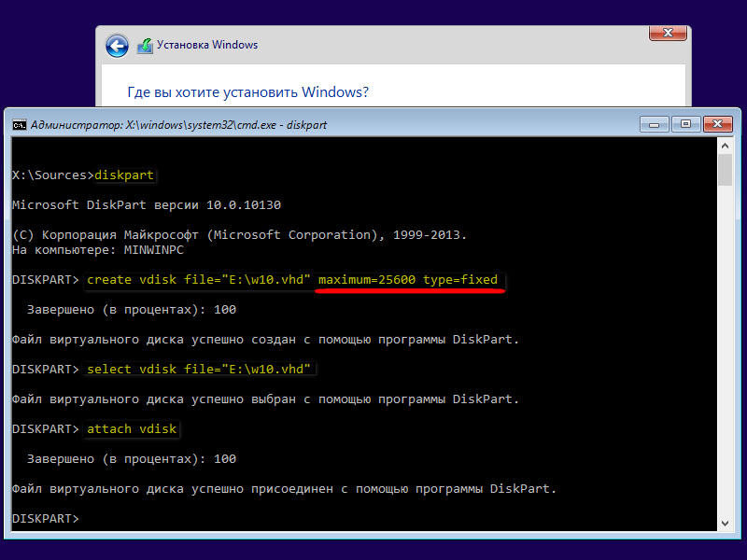Click the 'select vdisk file="E:\w10.vhd"' command
747x560 pixels.
pos(199,369)
